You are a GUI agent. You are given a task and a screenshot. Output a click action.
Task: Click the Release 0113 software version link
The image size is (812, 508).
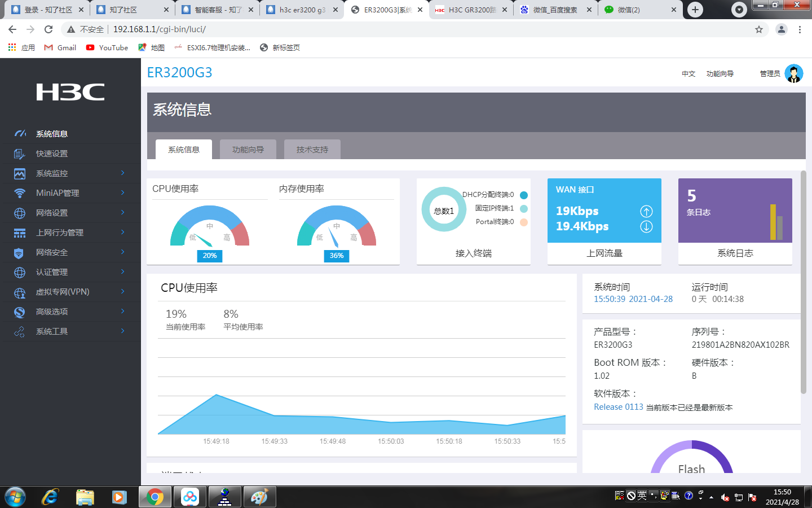tap(618, 407)
